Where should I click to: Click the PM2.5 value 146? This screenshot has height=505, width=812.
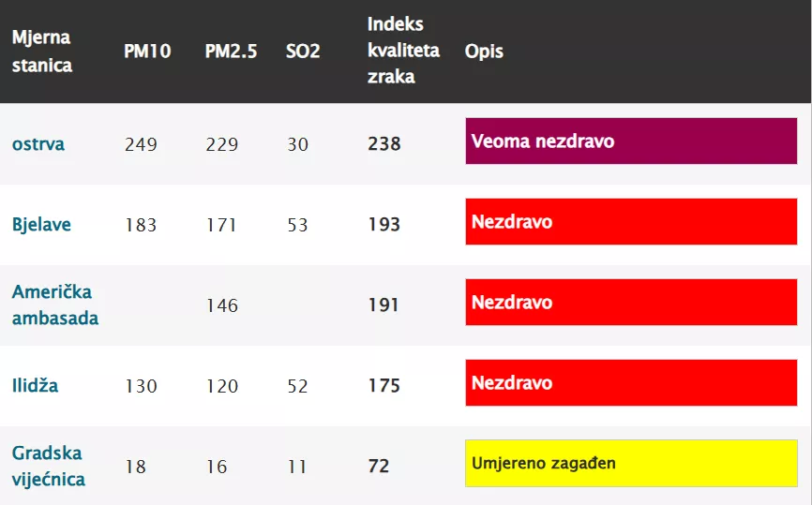coord(222,305)
